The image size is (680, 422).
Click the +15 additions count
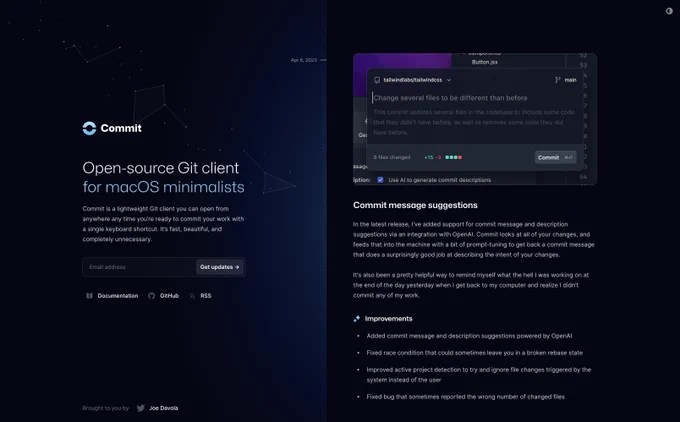pos(428,157)
